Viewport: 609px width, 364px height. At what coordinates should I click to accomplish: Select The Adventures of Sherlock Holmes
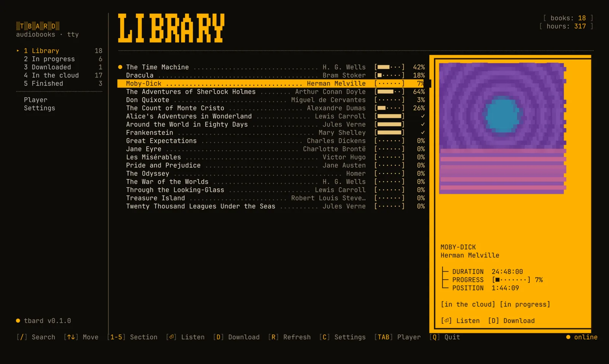click(271, 92)
